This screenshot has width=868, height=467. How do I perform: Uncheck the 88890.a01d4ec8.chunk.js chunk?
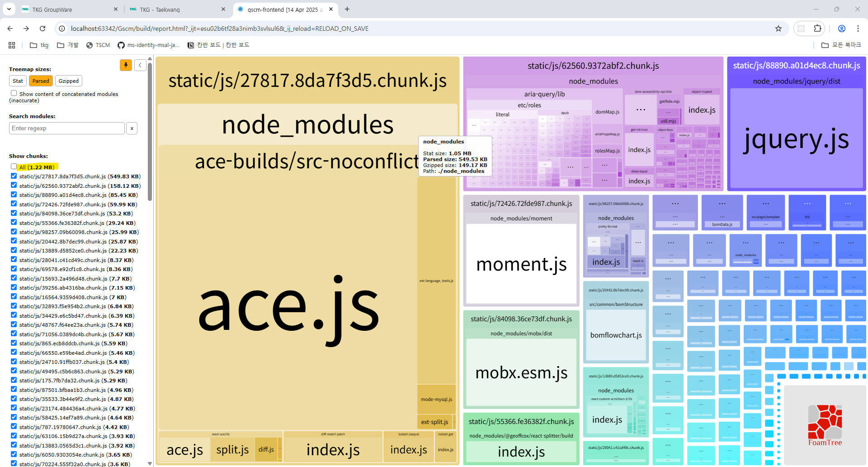[x=14, y=195]
